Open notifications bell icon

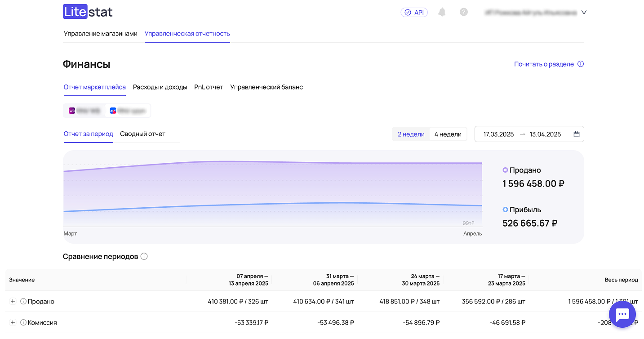tap(442, 13)
